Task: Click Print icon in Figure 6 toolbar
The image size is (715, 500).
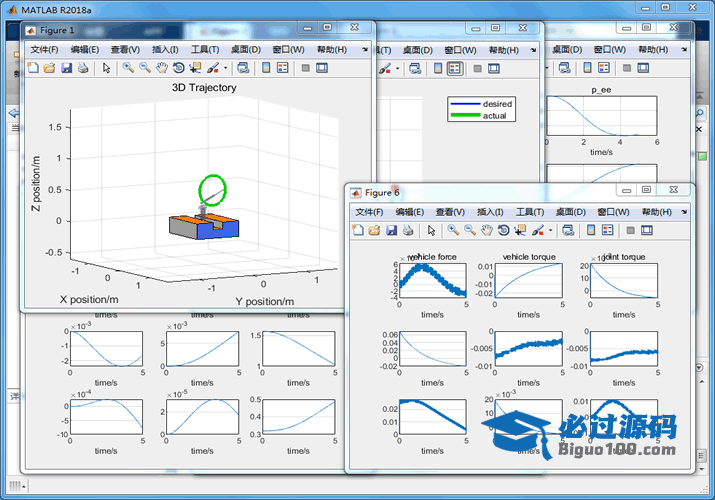Action: click(x=408, y=230)
